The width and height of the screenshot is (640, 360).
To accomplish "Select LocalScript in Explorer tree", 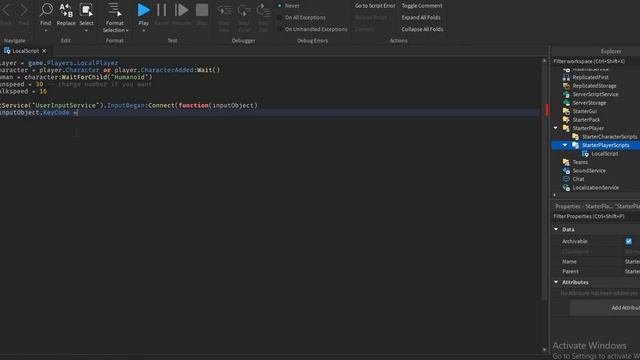I will tap(604, 154).
